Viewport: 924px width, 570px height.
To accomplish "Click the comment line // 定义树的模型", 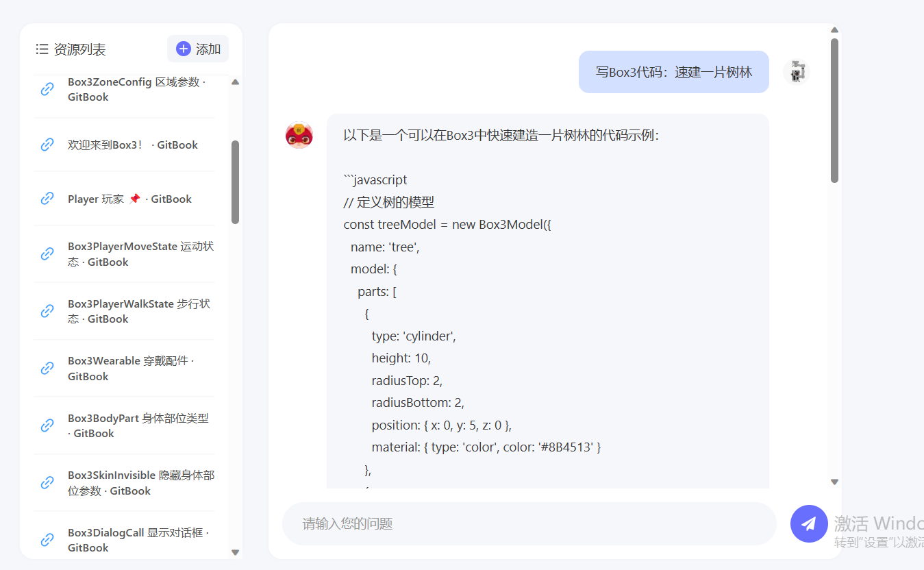I will pyautogui.click(x=389, y=202).
